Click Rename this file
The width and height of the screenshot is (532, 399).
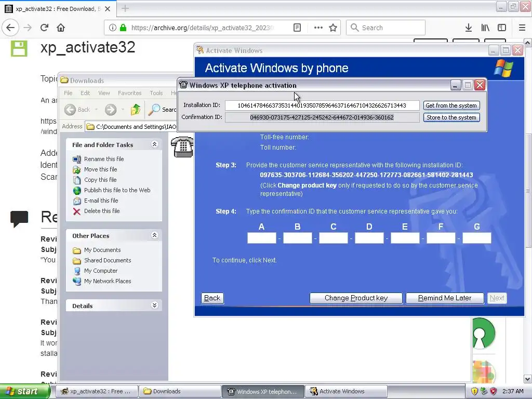coord(104,159)
